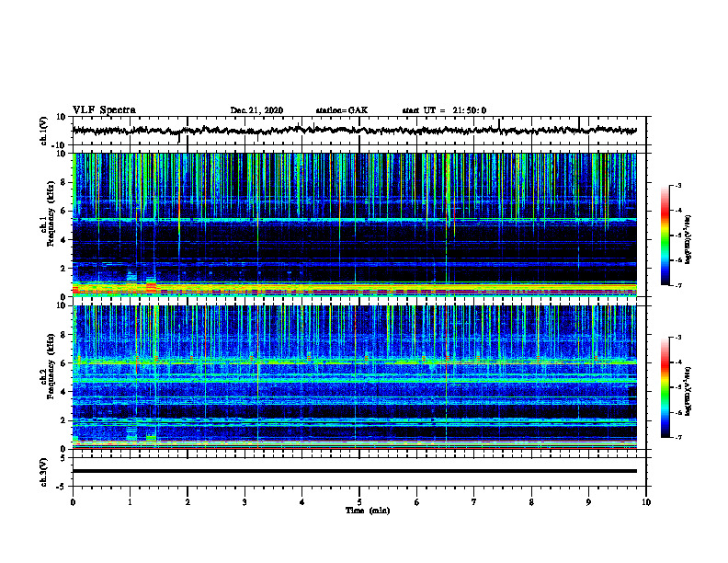The image size is (728, 563).
Task: Click "-7" tick on lower color bar
Action: (677, 437)
